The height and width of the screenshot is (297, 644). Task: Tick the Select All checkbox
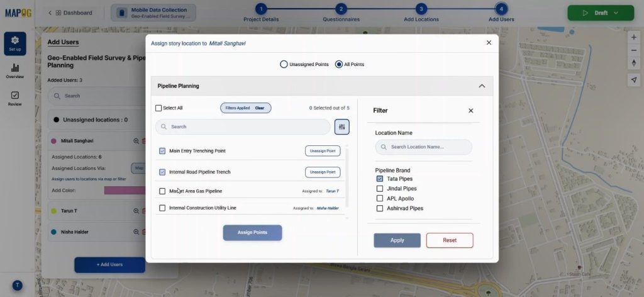coord(158,108)
